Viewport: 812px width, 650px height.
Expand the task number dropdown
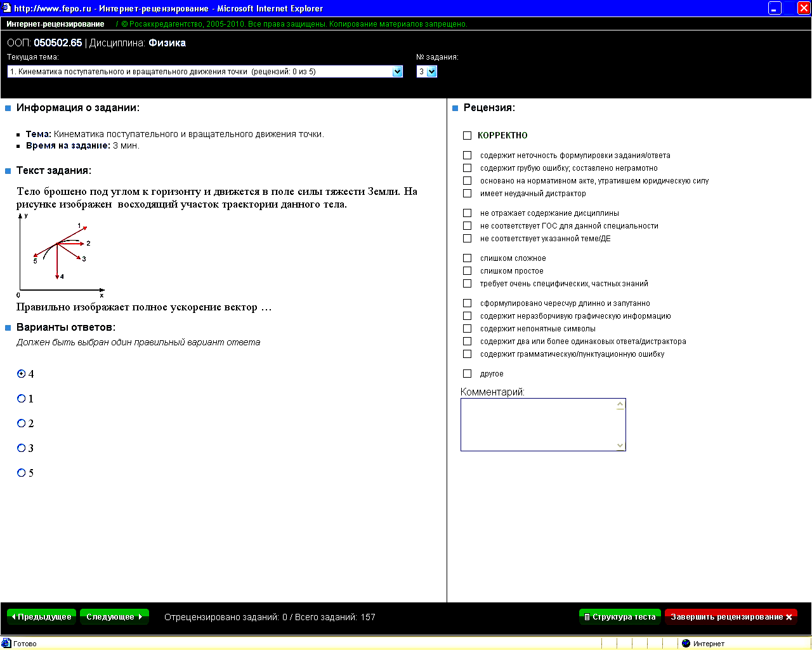tap(427, 72)
